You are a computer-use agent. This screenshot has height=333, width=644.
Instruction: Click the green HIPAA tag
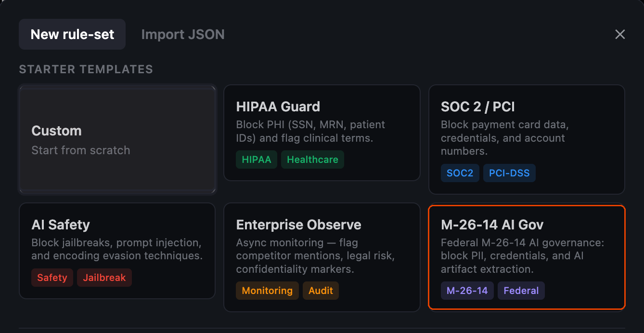click(257, 160)
